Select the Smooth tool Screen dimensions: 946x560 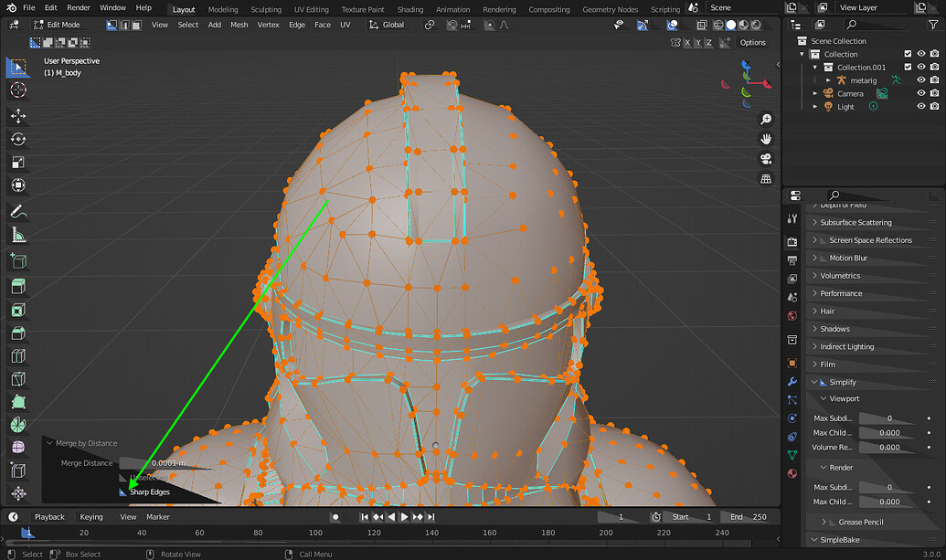[18, 448]
